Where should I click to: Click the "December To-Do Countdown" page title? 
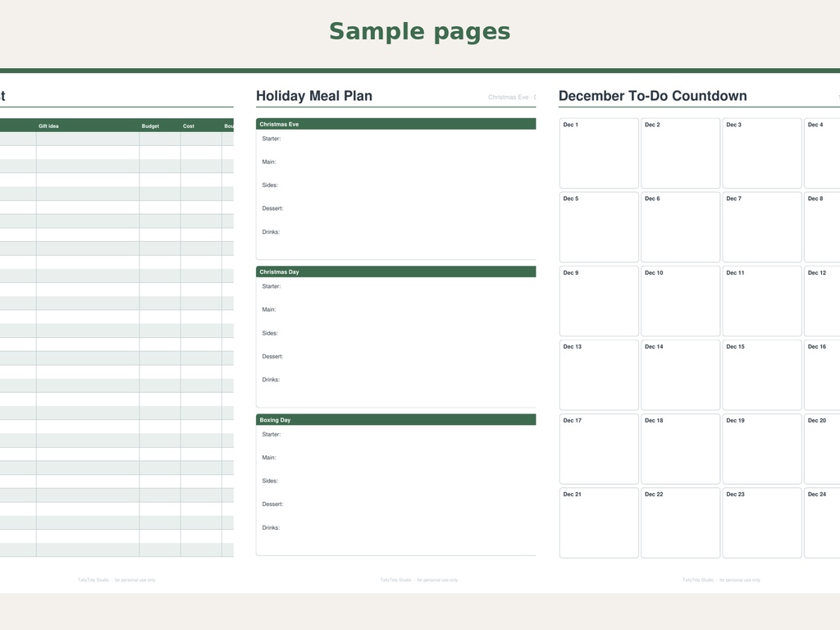tap(652, 96)
